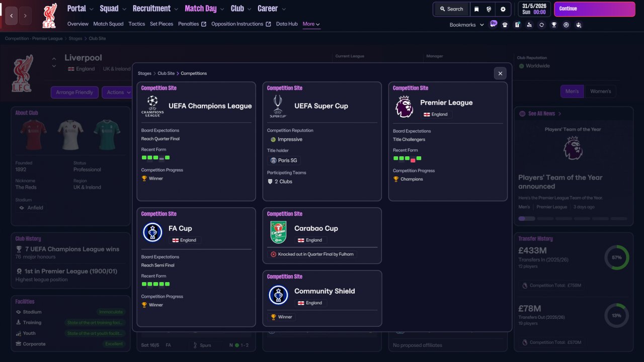Open the Actions dropdown button
Screen dimensions: 644x362
(118, 93)
